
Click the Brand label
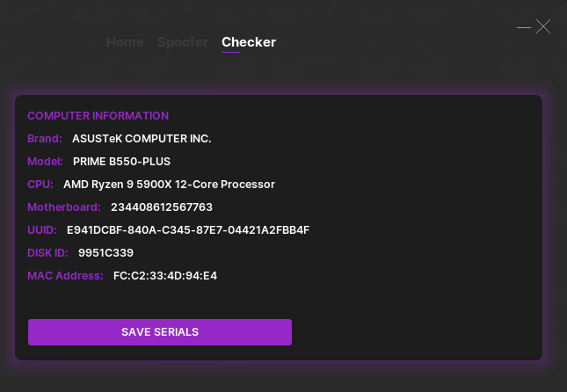tap(45, 139)
